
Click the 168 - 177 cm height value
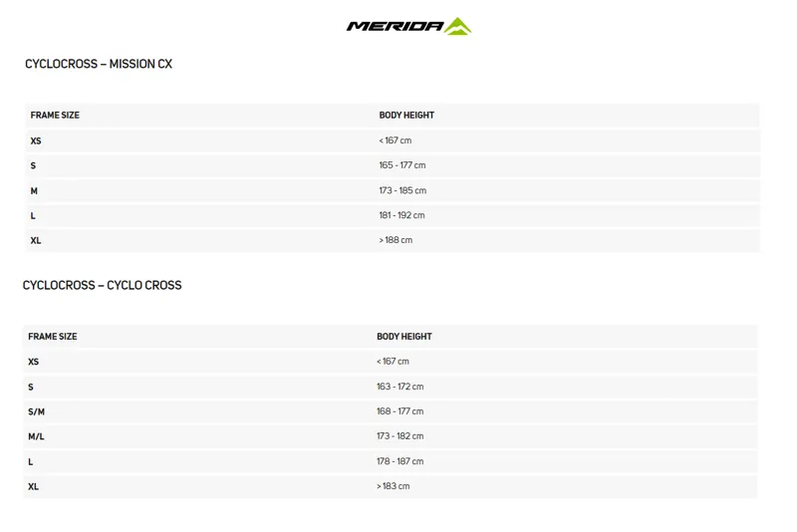click(x=400, y=411)
